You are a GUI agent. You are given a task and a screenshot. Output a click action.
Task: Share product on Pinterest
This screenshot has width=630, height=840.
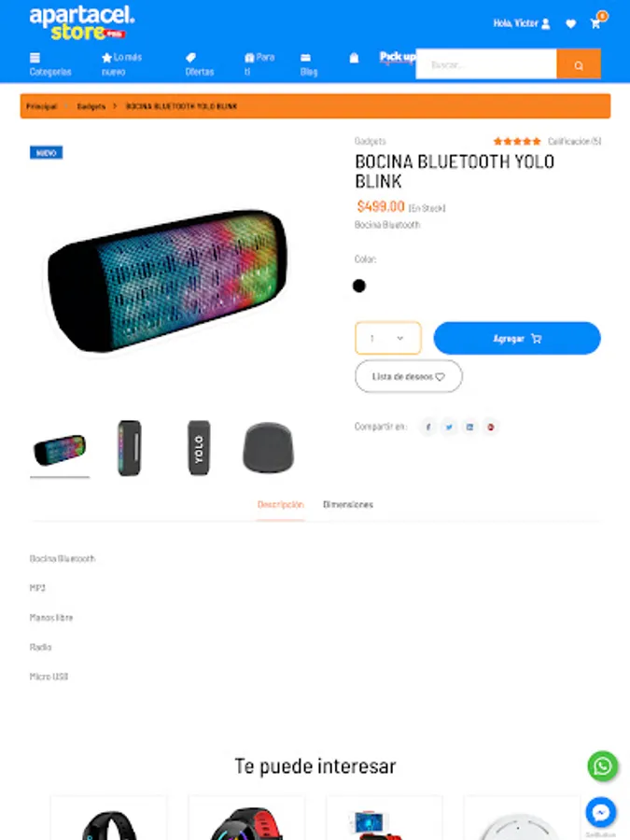coord(490,427)
